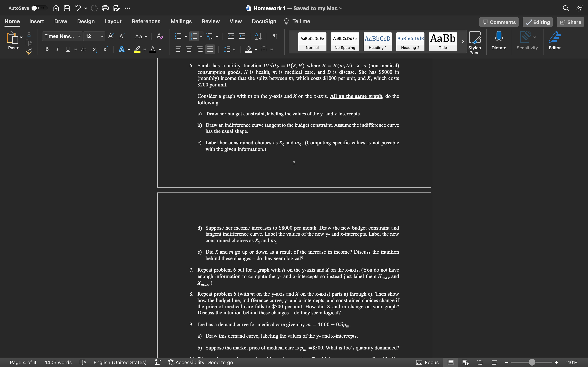Apply the Heading 1 style thumbnail
Image resolution: width=588 pixels, height=367 pixels.
pos(377,42)
